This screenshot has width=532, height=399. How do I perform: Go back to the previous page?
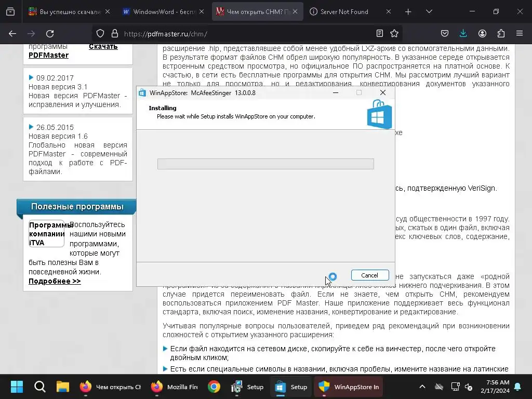coord(12,34)
